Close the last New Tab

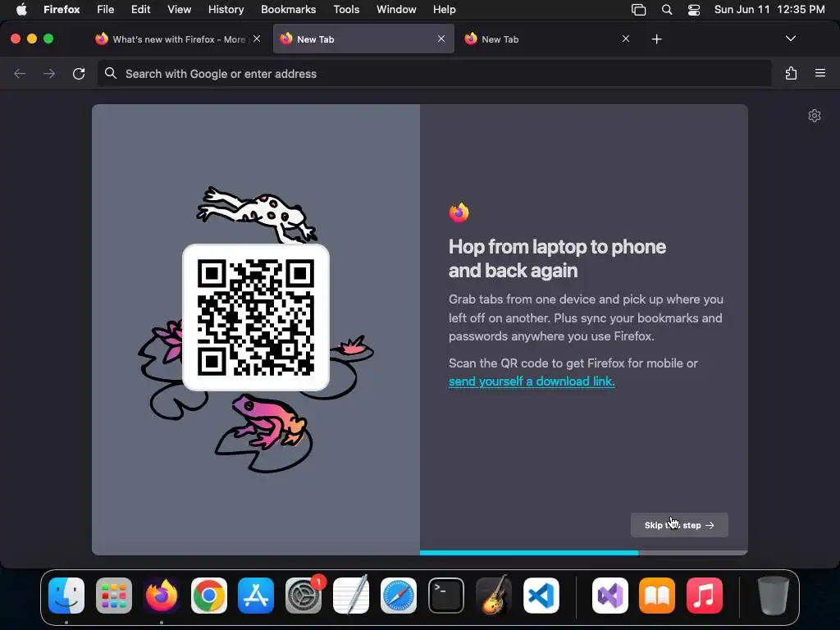tap(625, 39)
